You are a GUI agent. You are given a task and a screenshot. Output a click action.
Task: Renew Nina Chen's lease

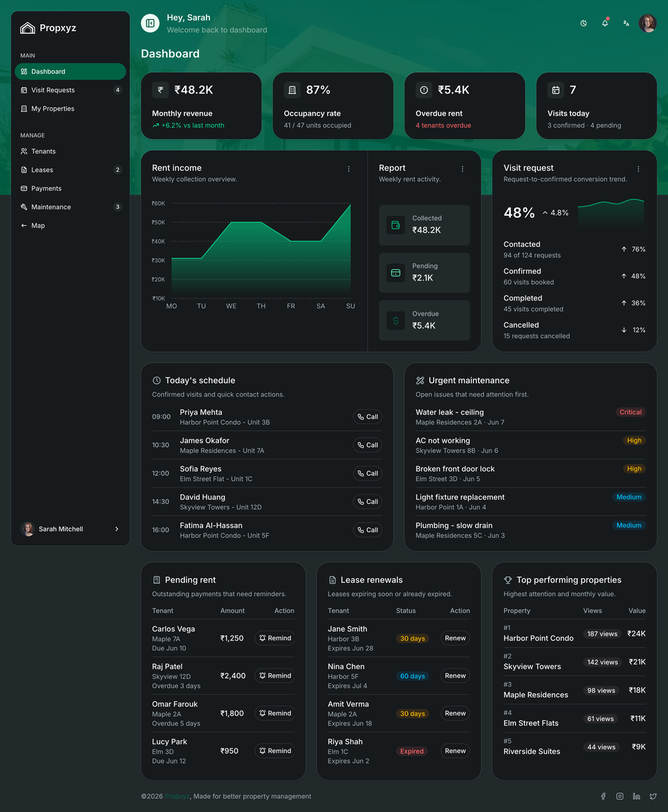pyautogui.click(x=455, y=676)
